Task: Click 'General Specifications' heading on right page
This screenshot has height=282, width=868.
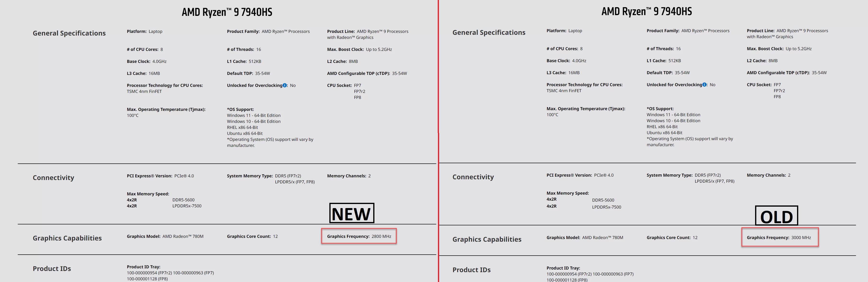Action: pyautogui.click(x=489, y=32)
